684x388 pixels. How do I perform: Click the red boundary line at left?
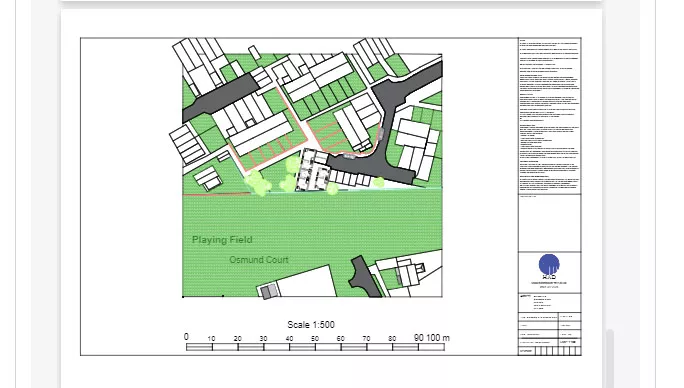pyautogui.click(x=216, y=194)
